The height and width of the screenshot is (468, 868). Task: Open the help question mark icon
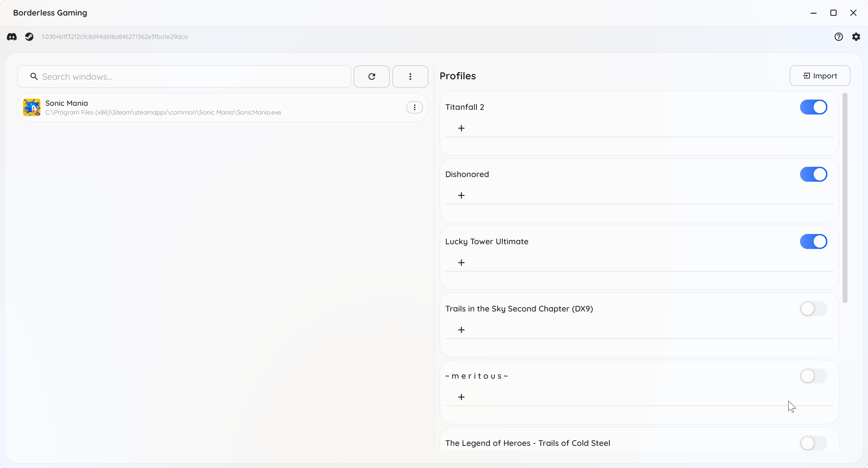coord(838,37)
